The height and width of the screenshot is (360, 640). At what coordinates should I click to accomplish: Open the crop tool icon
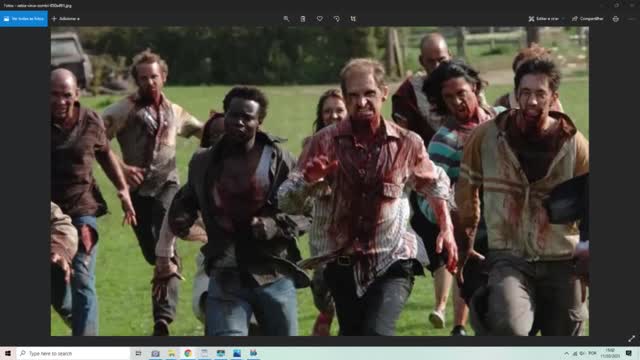pos(353,19)
